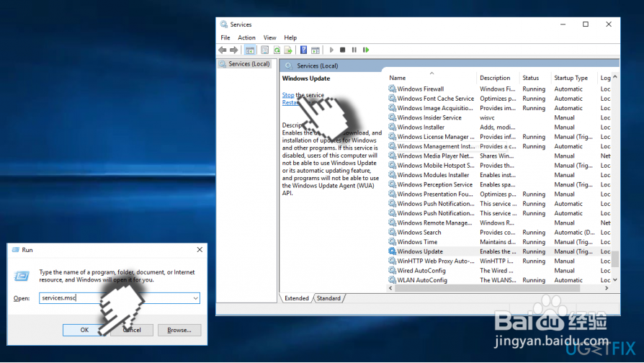The width and height of the screenshot is (644, 363).
Task: Click gear icon beside Windows Search
Action: 392,232
